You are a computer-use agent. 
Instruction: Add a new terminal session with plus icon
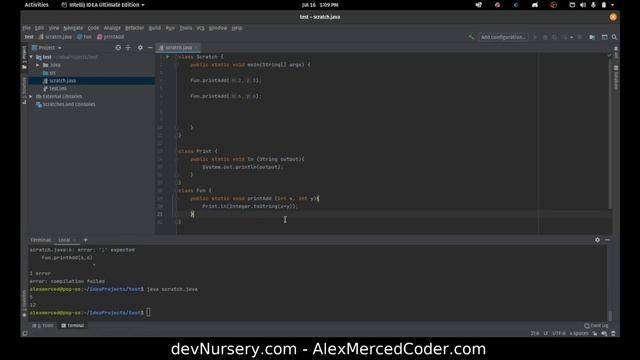click(x=86, y=240)
